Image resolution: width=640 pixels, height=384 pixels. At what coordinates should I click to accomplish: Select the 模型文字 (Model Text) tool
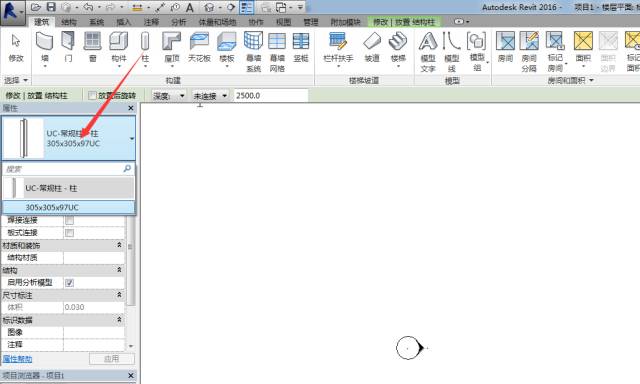coord(428,52)
